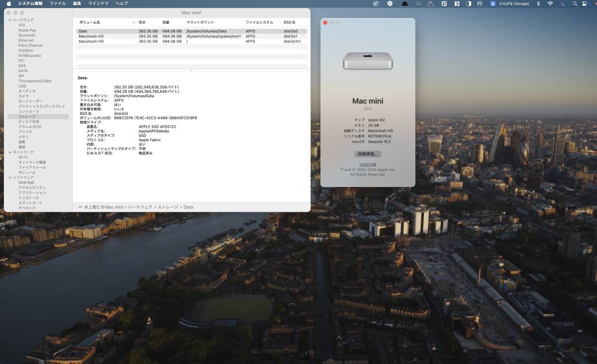Select Wi-Fi in the sidebar
Screen dimensions: 597x364
[23, 157]
